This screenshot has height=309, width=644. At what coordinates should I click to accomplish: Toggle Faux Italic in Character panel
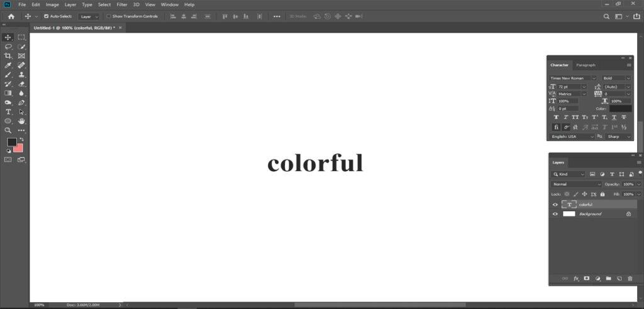[565, 118]
